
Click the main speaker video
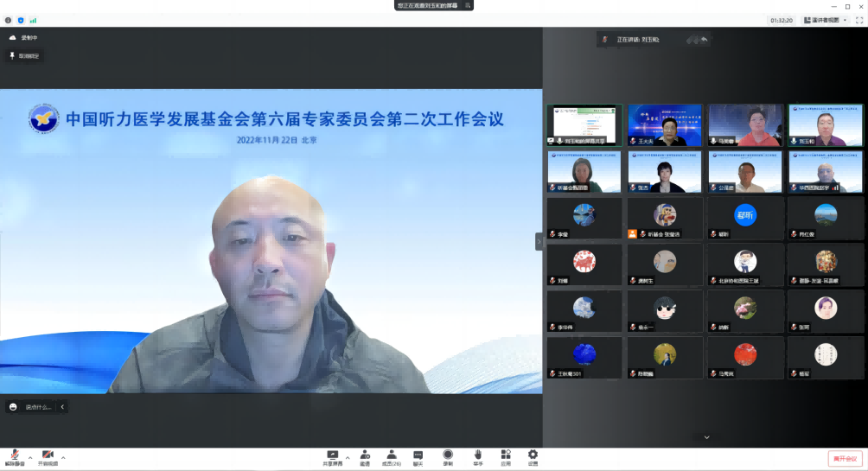271,241
